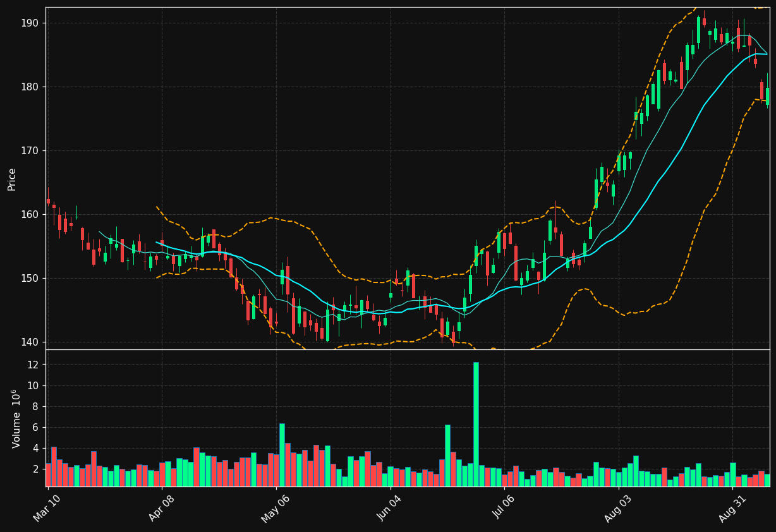This screenshot has width=776, height=532.
Task: Click the tallest green volume bar above 12
Action: tap(476, 424)
